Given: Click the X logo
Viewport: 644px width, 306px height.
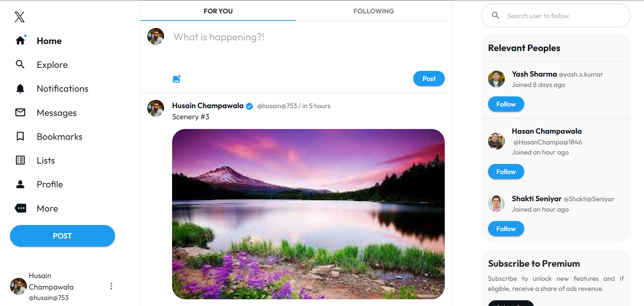Looking at the screenshot, I should click(19, 17).
